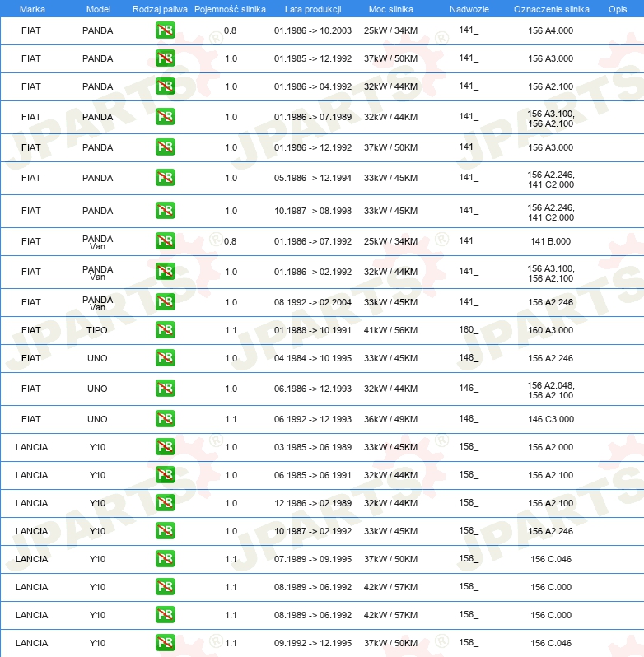The image size is (644, 657).
Task: Click the Y10 cell in the 12.1986 -> 02.1989 row
Action: click(97, 503)
